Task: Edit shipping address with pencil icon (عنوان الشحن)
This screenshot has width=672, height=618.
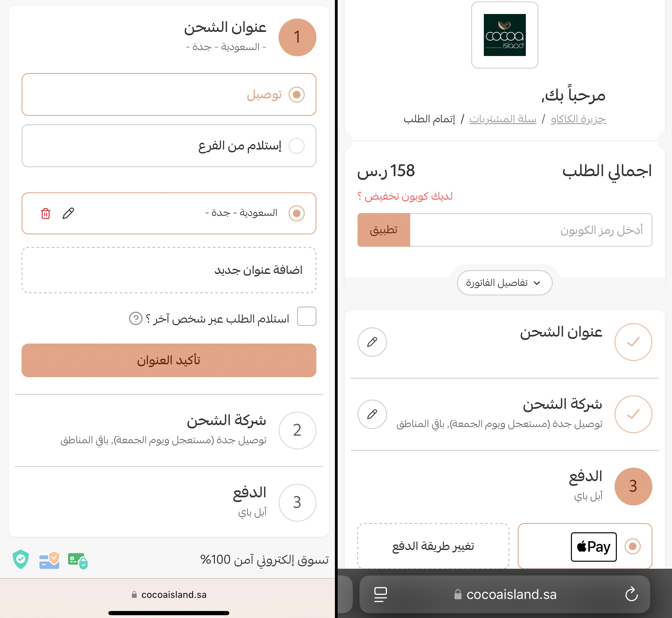Action: pyautogui.click(x=372, y=342)
